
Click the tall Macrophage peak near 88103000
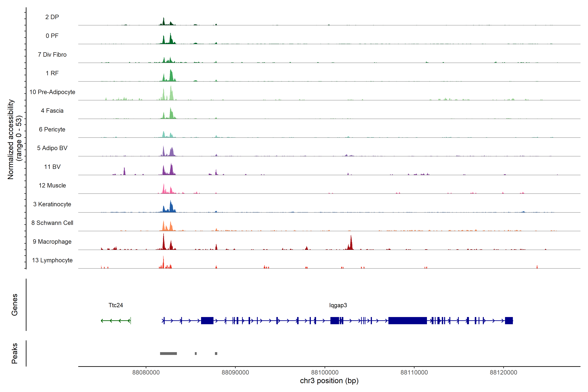351,244
